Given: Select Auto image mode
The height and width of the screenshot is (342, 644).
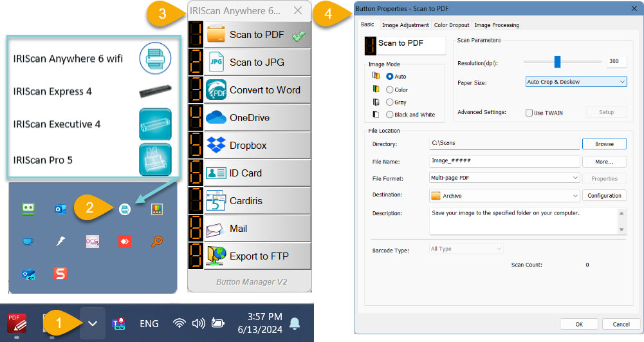Looking at the screenshot, I should point(390,77).
